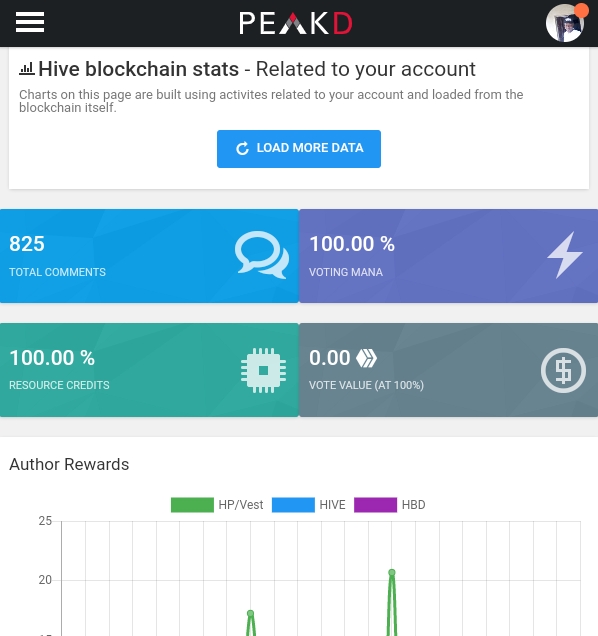This screenshot has width=598, height=636.
Task: Click the orange notification dot on avatar
Action: click(x=581, y=11)
